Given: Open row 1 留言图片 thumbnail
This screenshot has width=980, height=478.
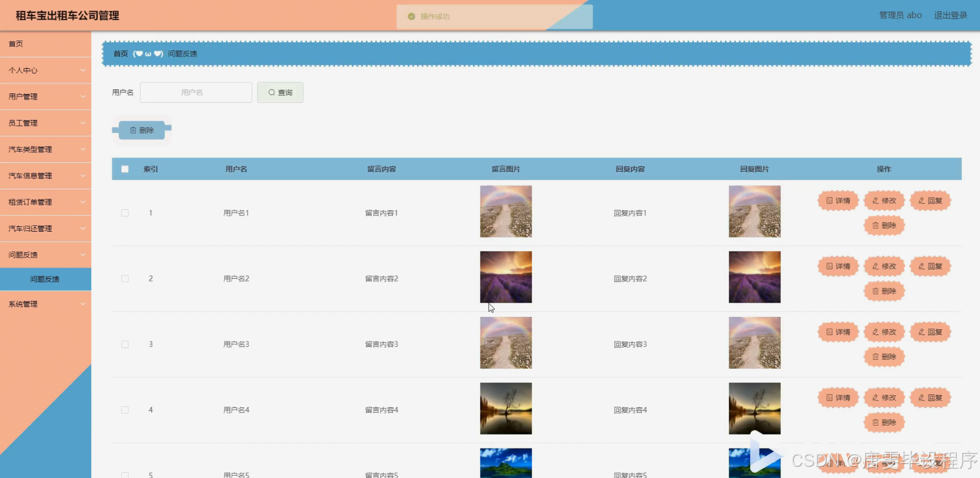Looking at the screenshot, I should tap(506, 212).
